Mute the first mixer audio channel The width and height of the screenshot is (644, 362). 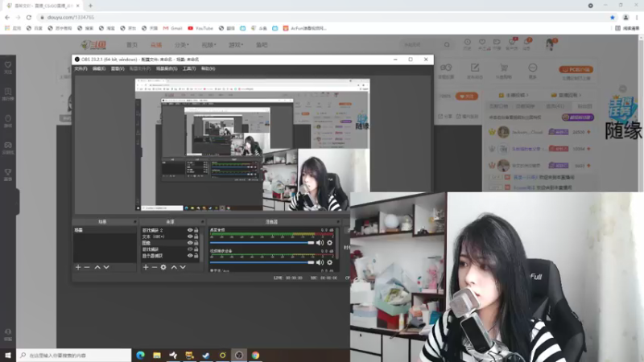[320, 243]
